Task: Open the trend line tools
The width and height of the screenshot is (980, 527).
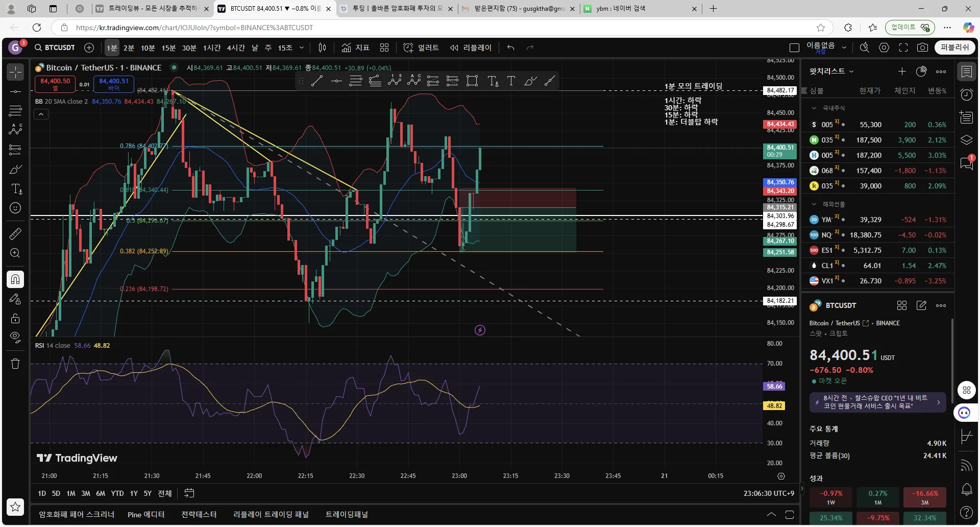Action: click(x=15, y=91)
